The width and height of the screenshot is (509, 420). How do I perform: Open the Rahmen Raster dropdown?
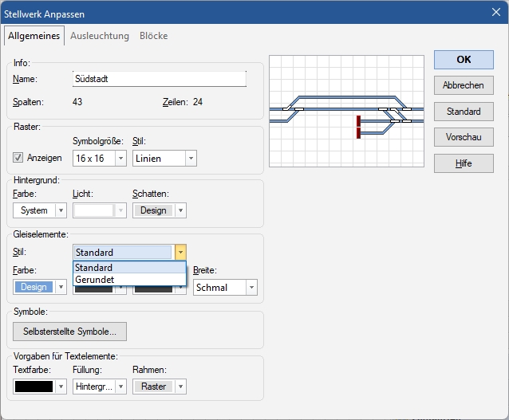click(x=159, y=387)
